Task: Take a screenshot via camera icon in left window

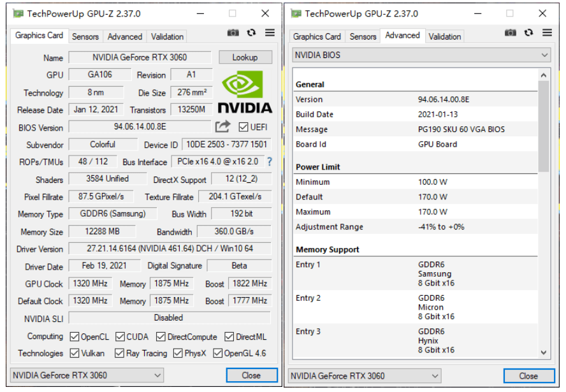Action: pyautogui.click(x=233, y=33)
